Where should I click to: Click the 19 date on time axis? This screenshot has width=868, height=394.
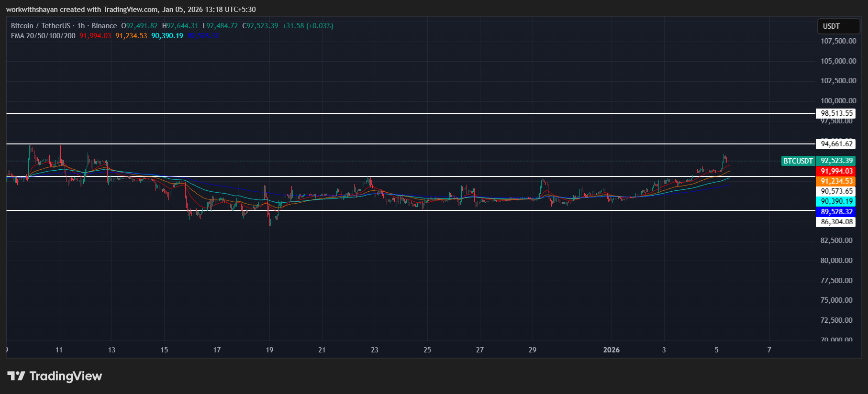click(269, 350)
